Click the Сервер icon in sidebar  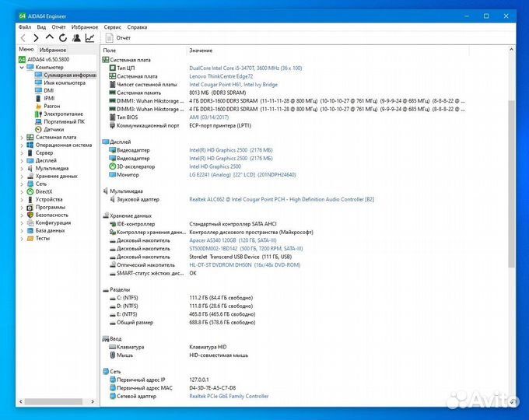(30, 152)
